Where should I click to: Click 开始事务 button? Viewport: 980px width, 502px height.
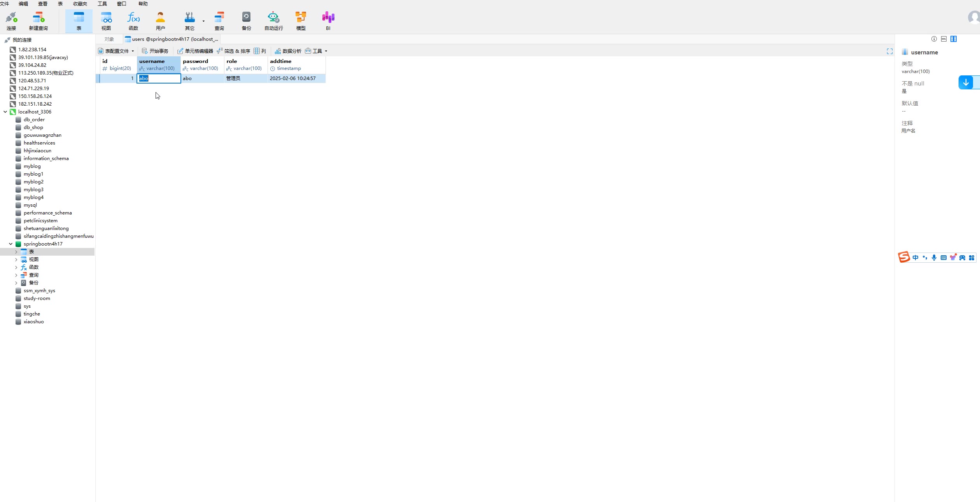pos(155,51)
